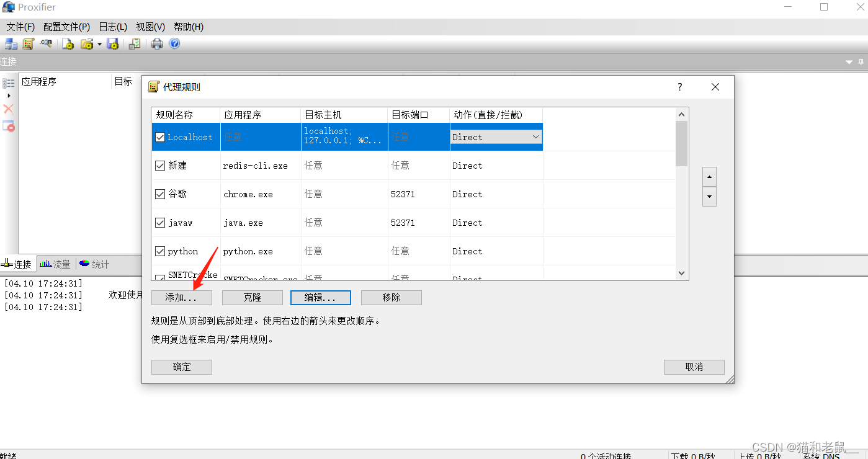Switch to the 连接 tab
Image resolution: width=868 pixels, height=459 pixels.
coord(17,264)
